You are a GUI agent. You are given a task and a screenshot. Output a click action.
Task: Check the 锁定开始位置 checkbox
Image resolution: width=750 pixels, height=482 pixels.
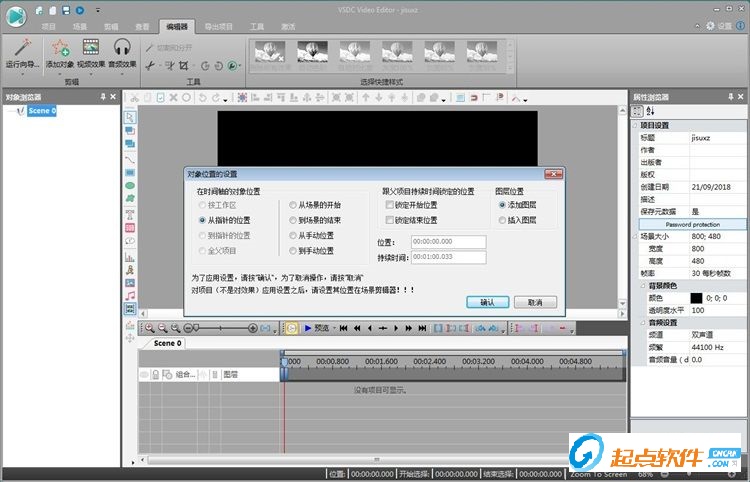click(x=389, y=205)
